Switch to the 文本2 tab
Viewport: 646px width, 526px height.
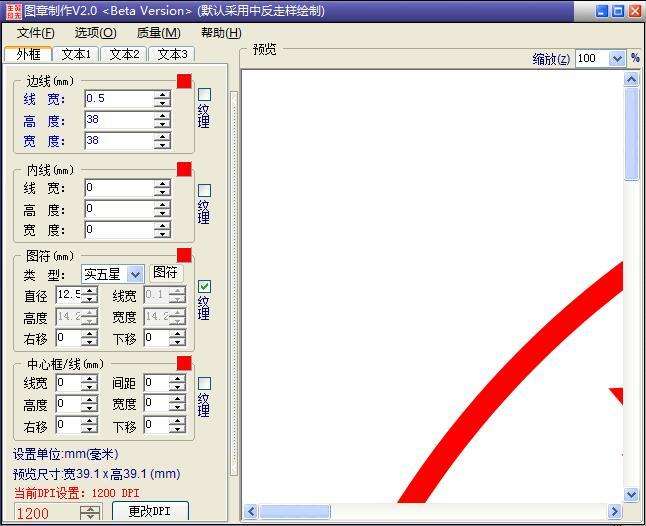(124, 54)
